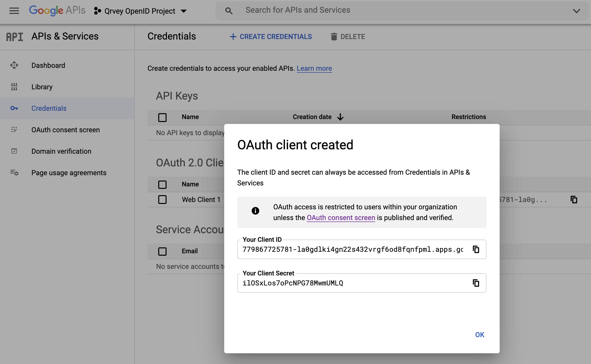Copy the Client ID to clipboard
Viewport: 591px width, 364px height.
476,249
